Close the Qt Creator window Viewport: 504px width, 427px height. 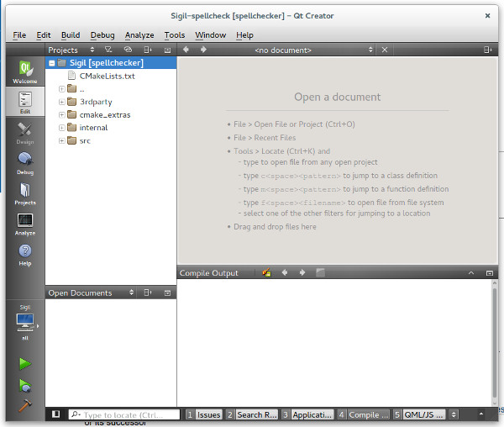(487, 15)
